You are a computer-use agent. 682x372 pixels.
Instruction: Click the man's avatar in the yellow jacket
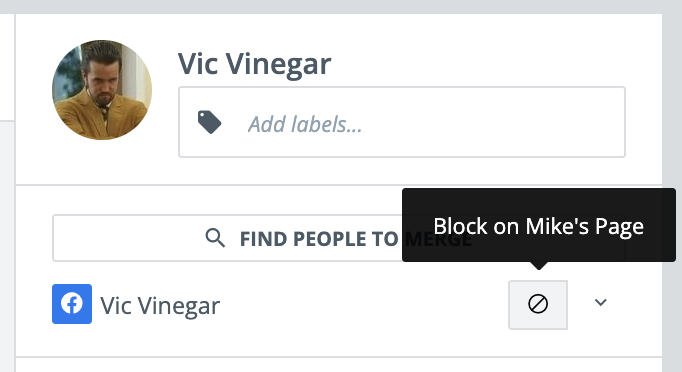(x=102, y=90)
